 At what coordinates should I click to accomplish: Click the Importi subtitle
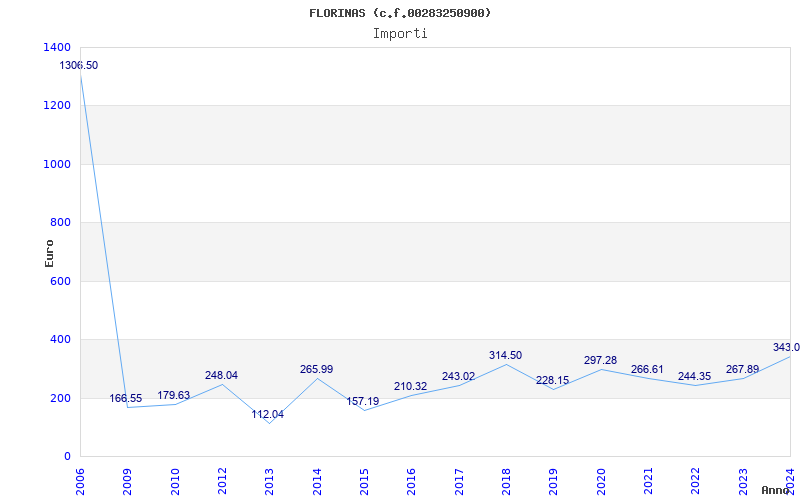tap(400, 34)
